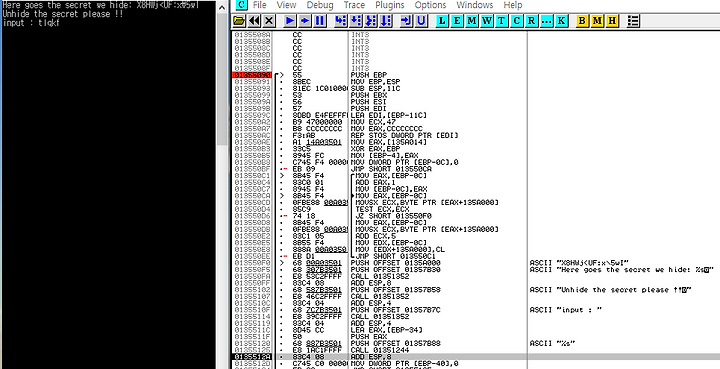This screenshot has width=720, height=369.
Task: Click the ASCII "%s" comment
Action: [552, 343]
